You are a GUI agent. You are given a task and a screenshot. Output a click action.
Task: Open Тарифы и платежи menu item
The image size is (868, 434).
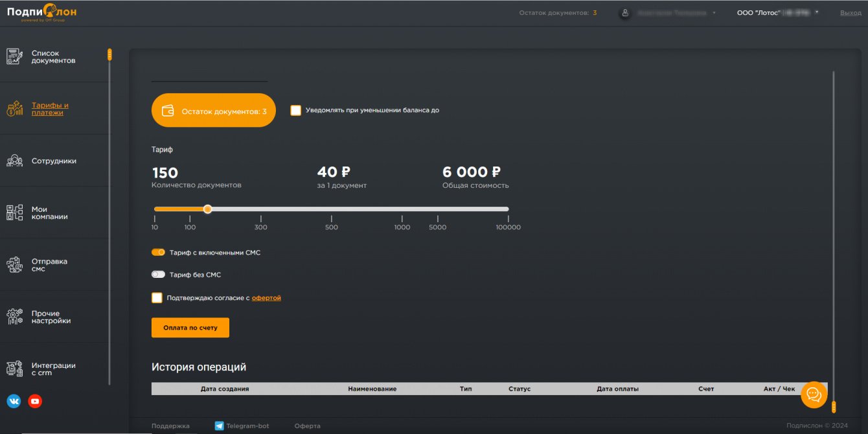pos(50,109)
